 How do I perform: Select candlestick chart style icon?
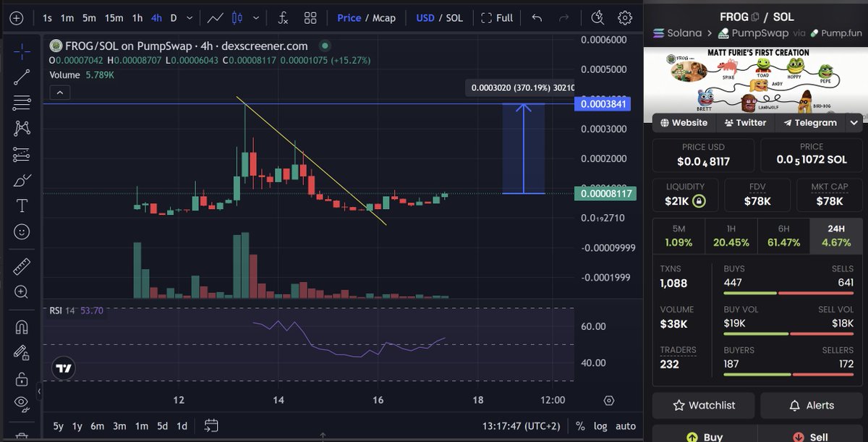[x=236, y=18]
